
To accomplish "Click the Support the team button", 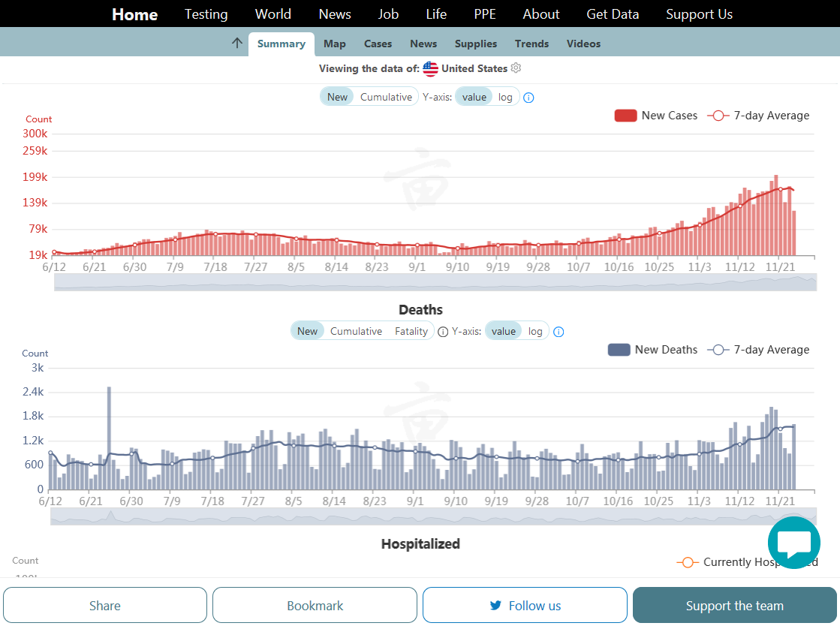I will coord(734,605).
